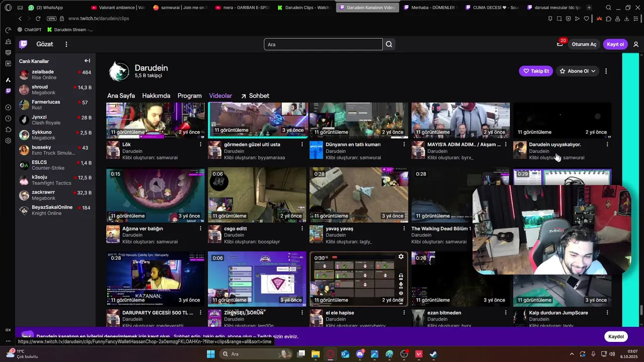The image size is (644, 362).
Task: Collapse the Canlı Kanallar sidebar with arrow icon
Action: pyautogui.click(x=87, y=61)
